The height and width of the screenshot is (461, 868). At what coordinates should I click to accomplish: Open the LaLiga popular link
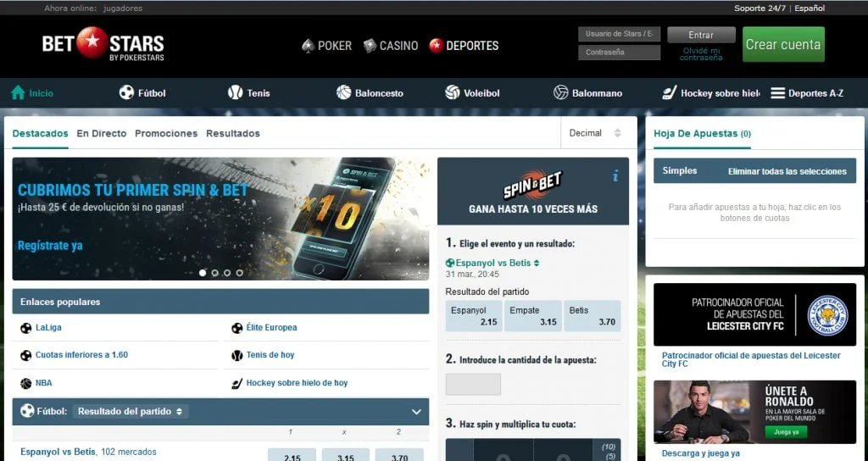pos(48,328)
